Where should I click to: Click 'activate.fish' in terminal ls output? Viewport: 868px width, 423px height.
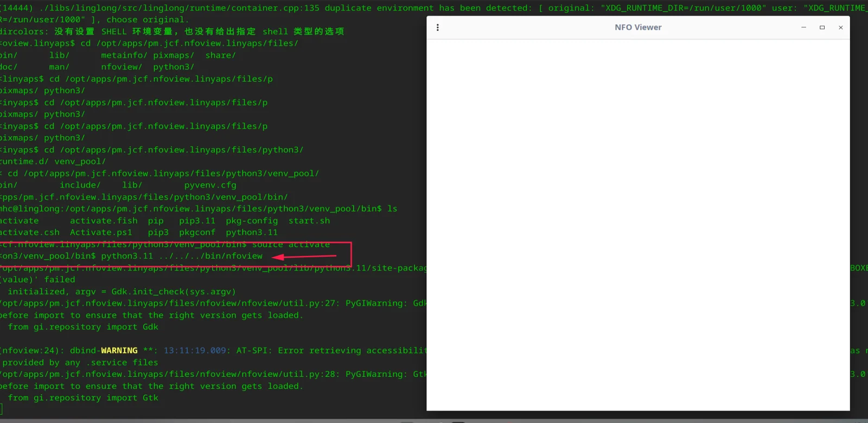(104, 221)
